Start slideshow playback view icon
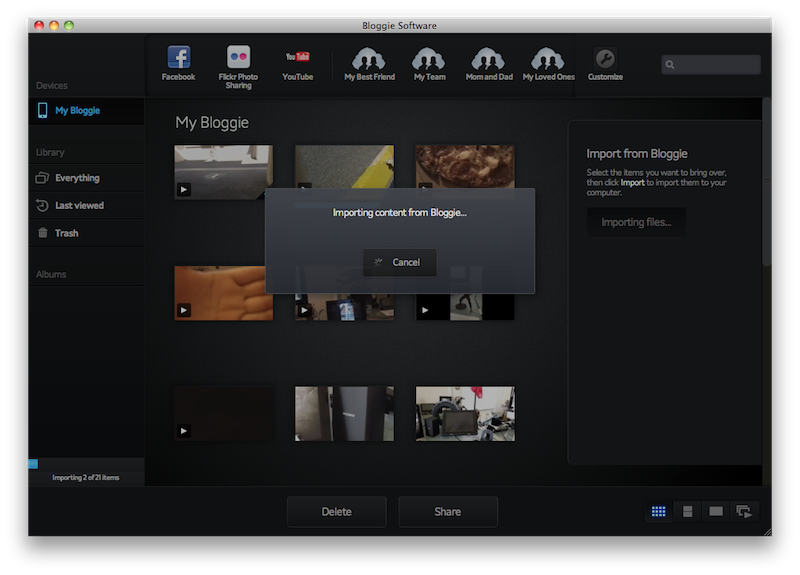This screenshot has width=800, height=575. click(x=744, y=511)
